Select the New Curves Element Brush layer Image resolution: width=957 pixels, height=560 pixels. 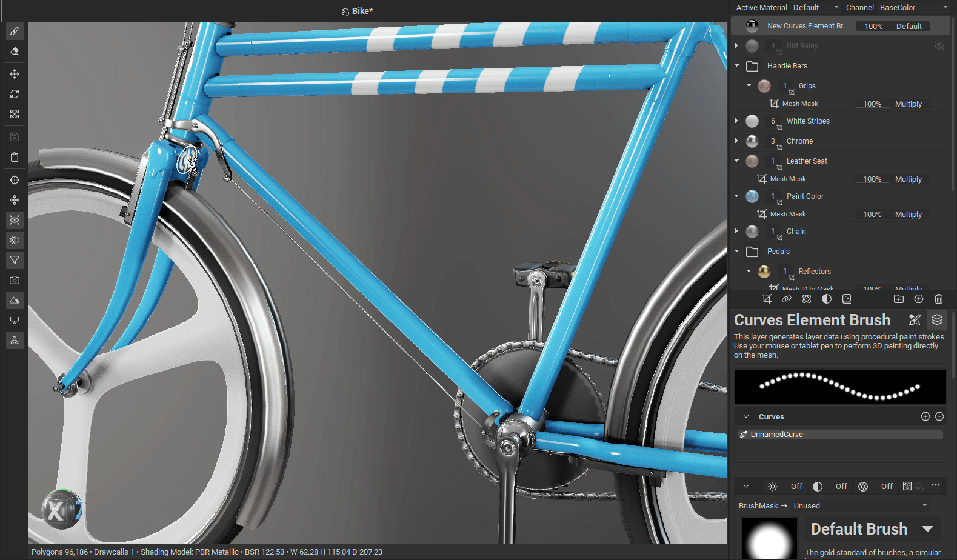click(807, 26)
